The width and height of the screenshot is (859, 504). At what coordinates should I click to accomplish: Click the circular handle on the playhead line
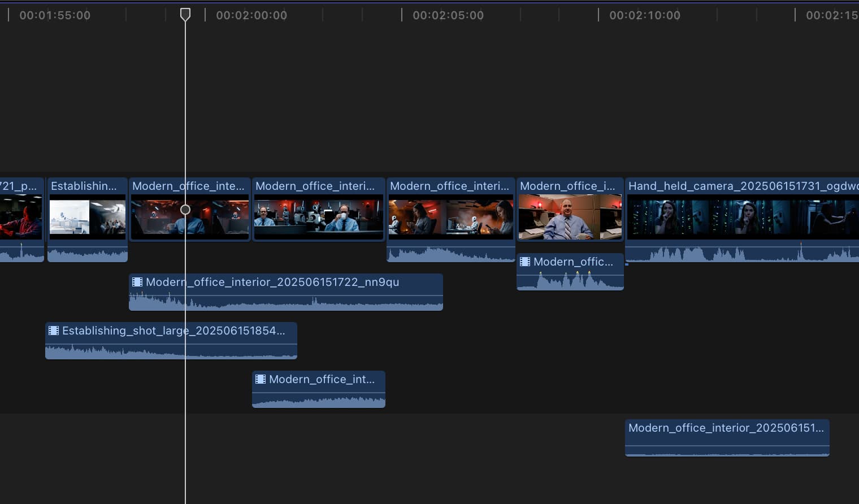(x=185, y=210)
